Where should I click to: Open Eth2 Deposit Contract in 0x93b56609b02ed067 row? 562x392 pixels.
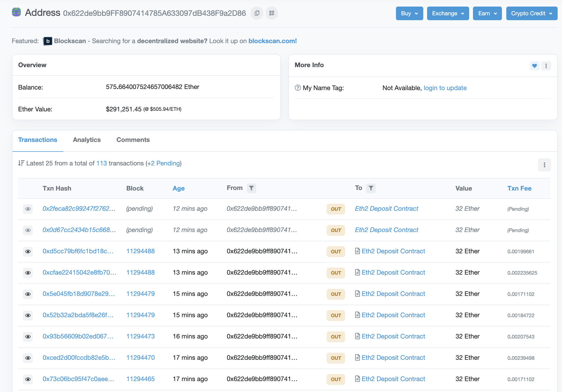coord(393,336)
